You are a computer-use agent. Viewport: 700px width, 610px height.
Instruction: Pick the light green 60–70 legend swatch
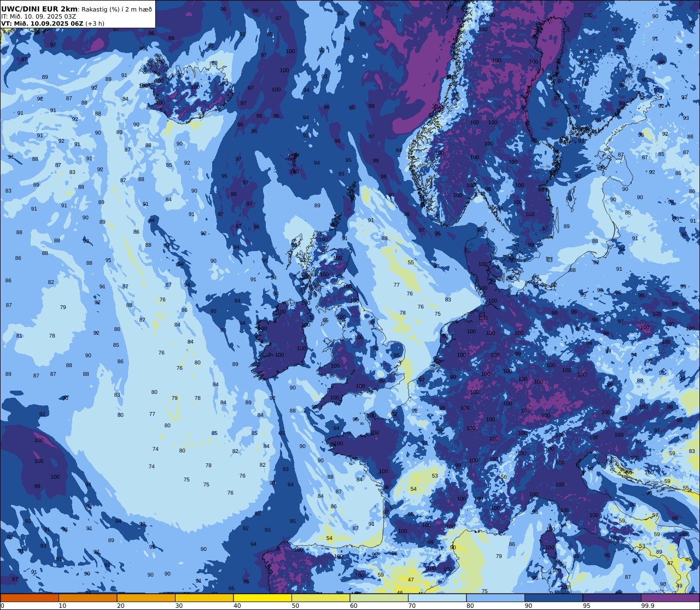pos(379,598)
